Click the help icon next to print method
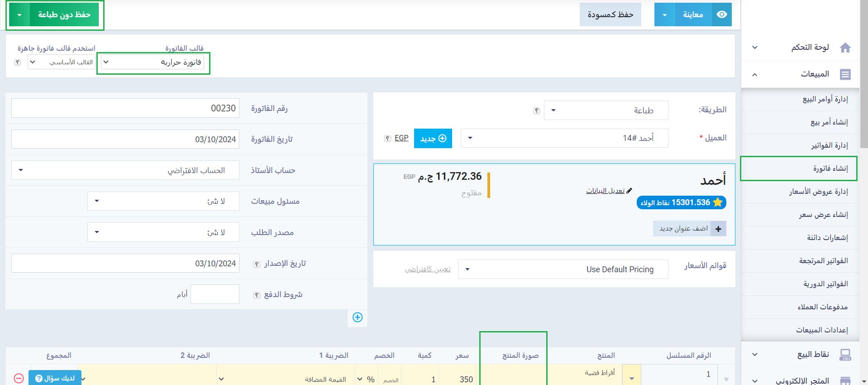 [x=537, y=111]
